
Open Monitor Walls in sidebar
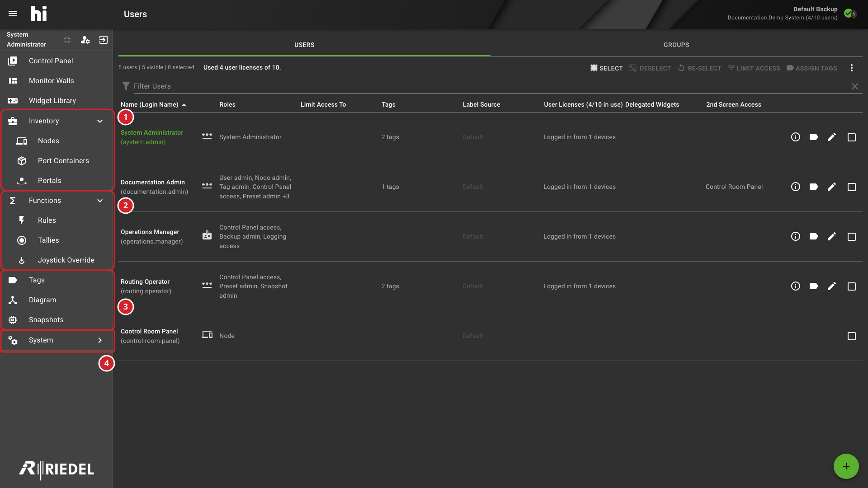pos(57,80)
